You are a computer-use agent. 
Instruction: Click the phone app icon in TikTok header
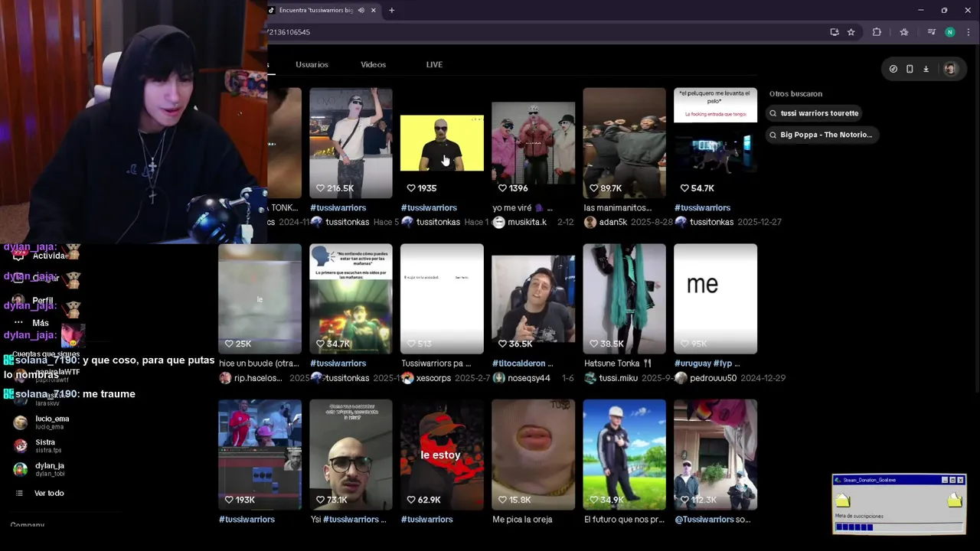[910, 69]
